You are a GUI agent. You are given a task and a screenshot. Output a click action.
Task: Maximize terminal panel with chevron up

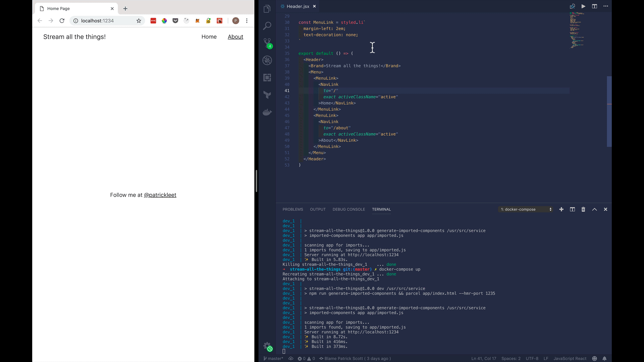coord(594,209)
